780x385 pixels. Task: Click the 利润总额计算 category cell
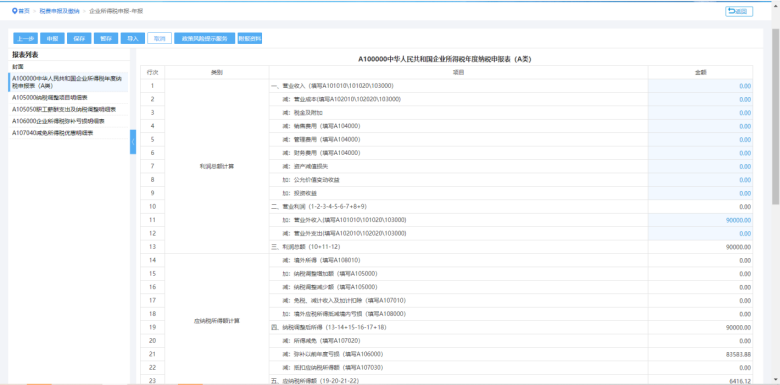pyautogui.click(x=217, y=167)
